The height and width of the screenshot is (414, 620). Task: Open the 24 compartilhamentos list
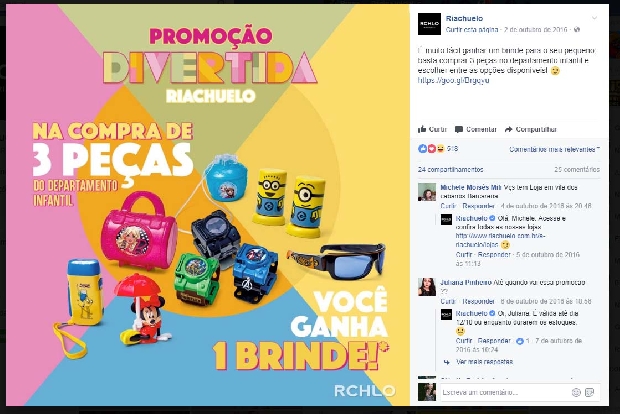tap(450, 169)
